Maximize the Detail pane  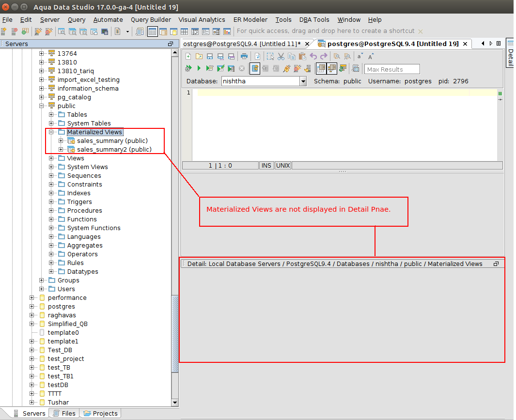coord(496,264)
